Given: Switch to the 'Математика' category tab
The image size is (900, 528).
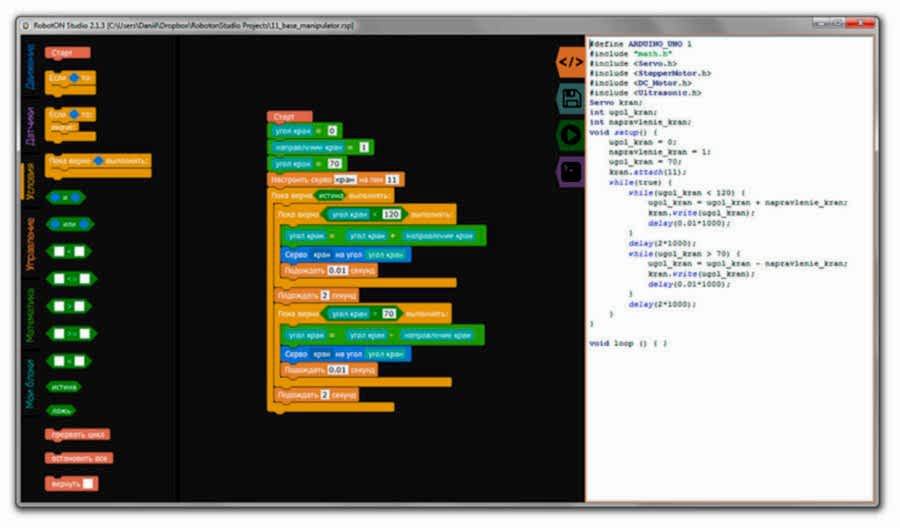Looking at the screenshot, I should coord(31,316).
